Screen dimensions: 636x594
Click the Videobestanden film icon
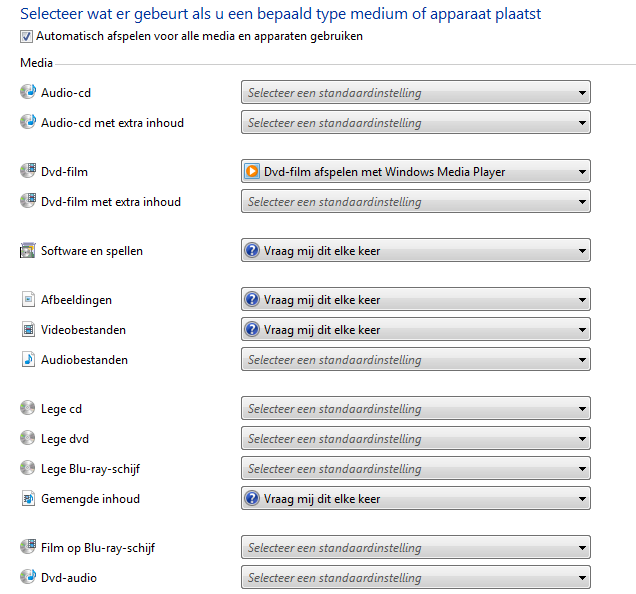28,329
